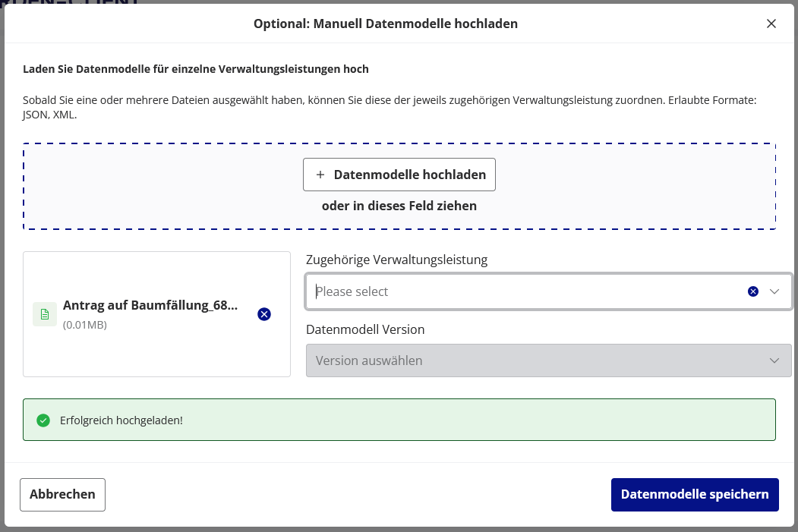Click the green document file icon
Screen dimensions: 798x532
coord(45,314)
